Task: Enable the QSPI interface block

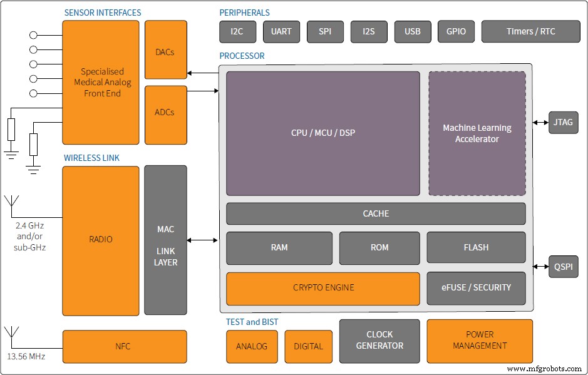Action: 563,267
